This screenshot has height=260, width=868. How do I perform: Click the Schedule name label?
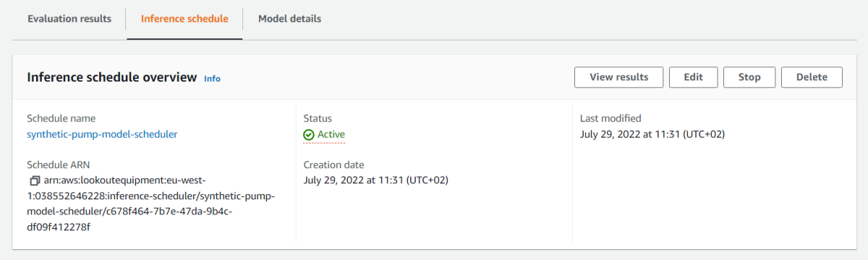[61, 118]
